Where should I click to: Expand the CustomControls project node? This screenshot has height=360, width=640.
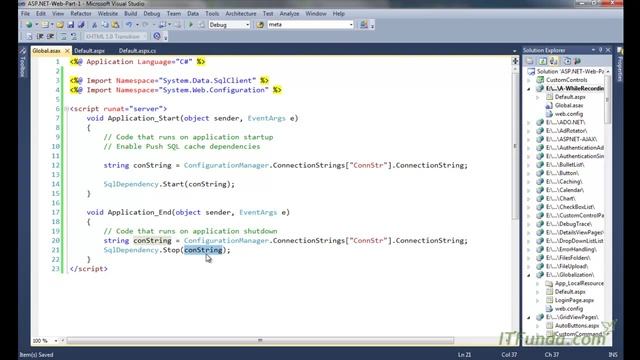coord(529,80)
